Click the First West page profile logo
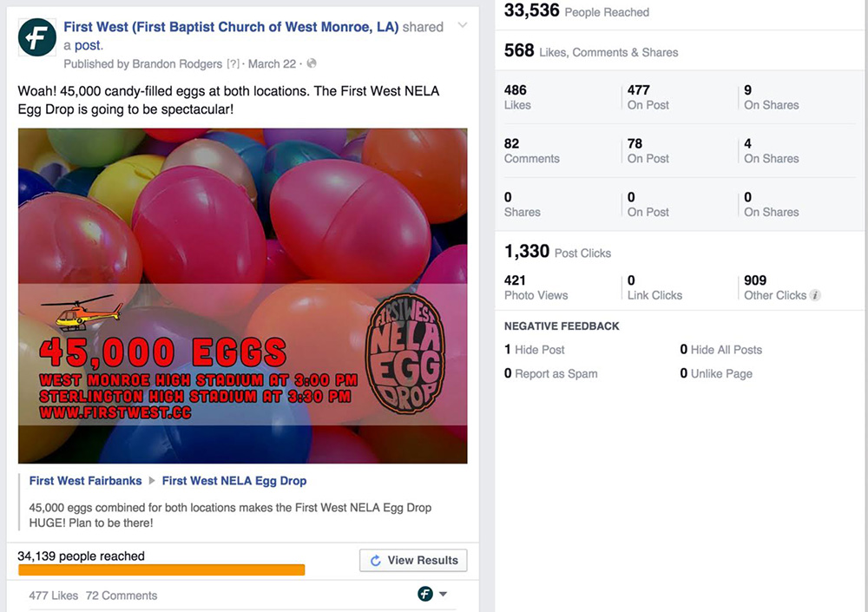This screenshot has height=612, width=868. [37, 37]
